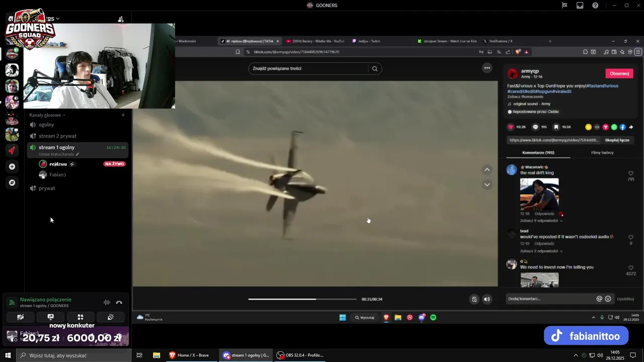Seek on the TikTok video progress bar

coord(302,299)
